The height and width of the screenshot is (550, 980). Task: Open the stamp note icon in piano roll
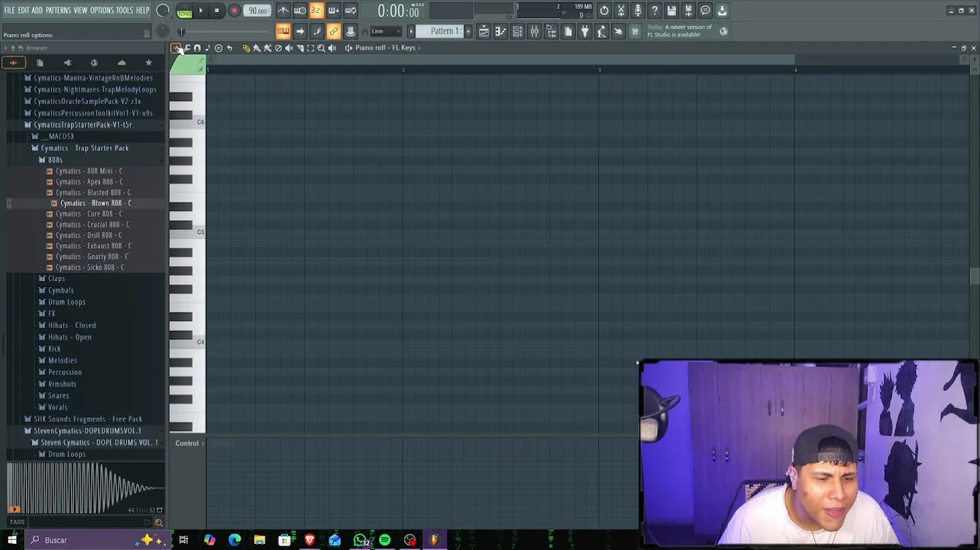pos(208,47)
